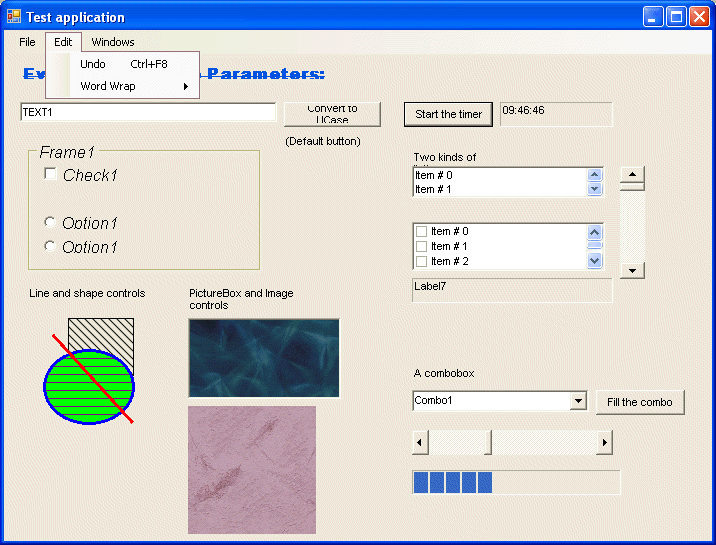
Task: Click the horizontal scrollbar thumb
Action: (x=488, y=442)
